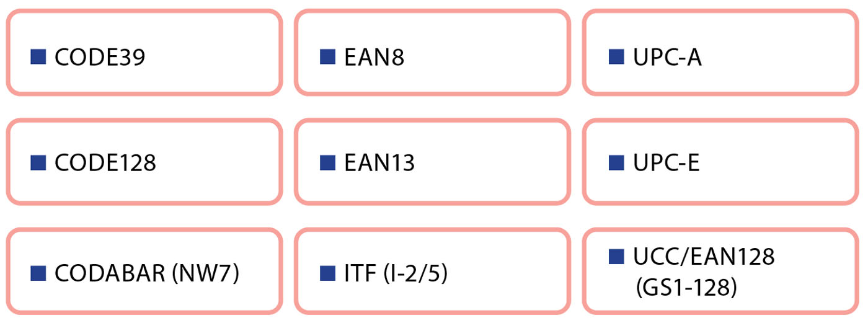
Task: Click the blue square beside UPC-E
Action: click(616, 163)
